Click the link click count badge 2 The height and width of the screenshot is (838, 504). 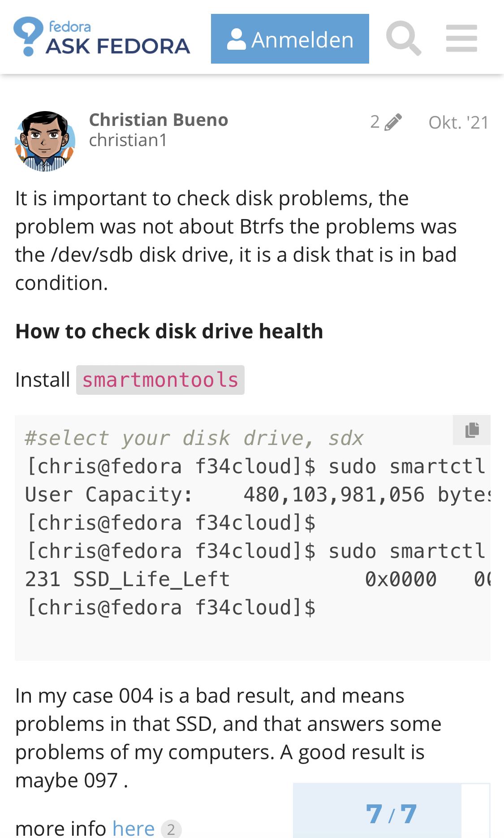tap(171, 829)
